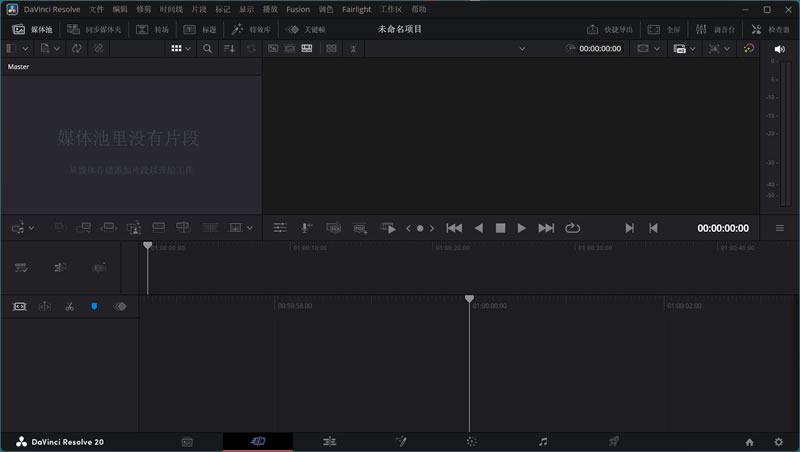This screenshot has width=800, height=452.
Task: Search the media pool with magnifier icon
Action: point(207,48)
